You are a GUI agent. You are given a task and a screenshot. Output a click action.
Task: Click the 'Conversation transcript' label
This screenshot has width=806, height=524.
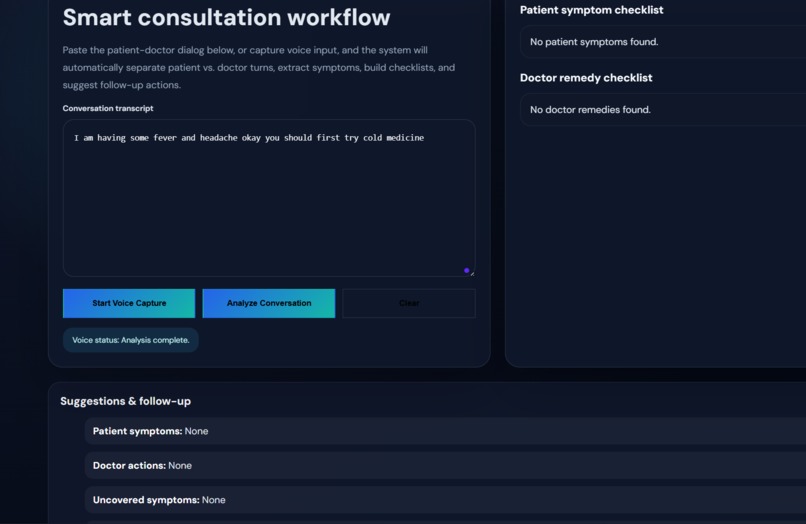click(x=108, y=108)
